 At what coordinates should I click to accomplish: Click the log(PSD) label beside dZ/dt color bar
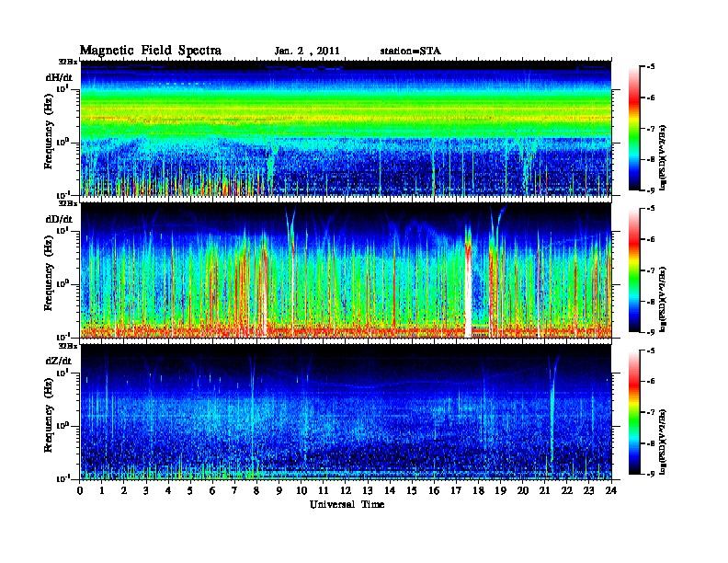pos(663,441)
